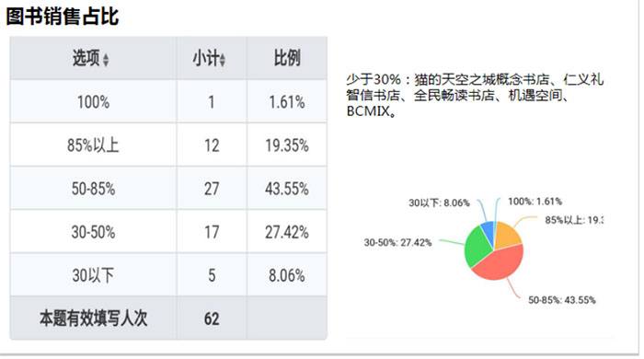The image size is (644, 359).
Task: Click the 图书销售占比 title
Action: pyautogui.click(x=63, y=17)
